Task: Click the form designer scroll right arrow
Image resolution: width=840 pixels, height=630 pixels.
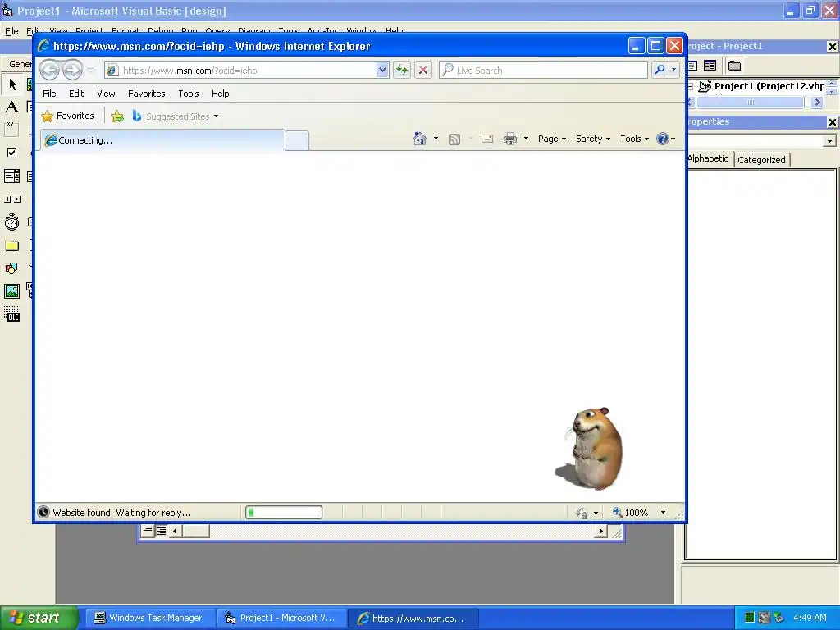Action: click(600, 531)
